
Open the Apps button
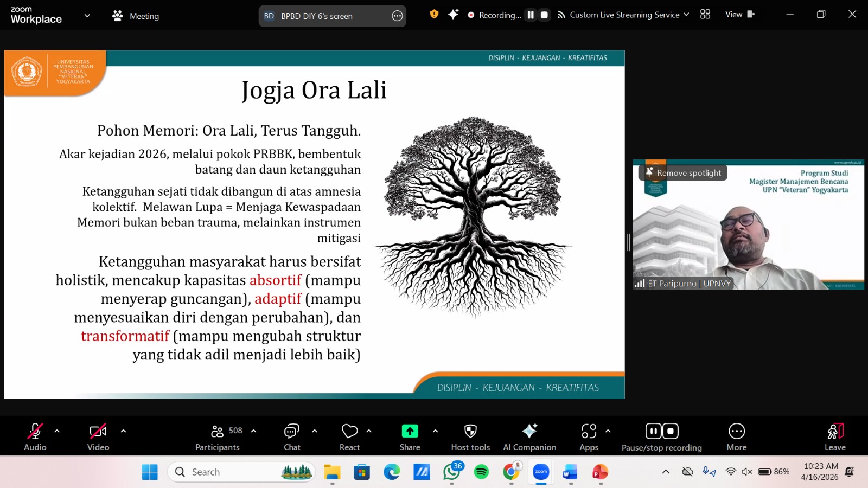[x=589, y=437]
